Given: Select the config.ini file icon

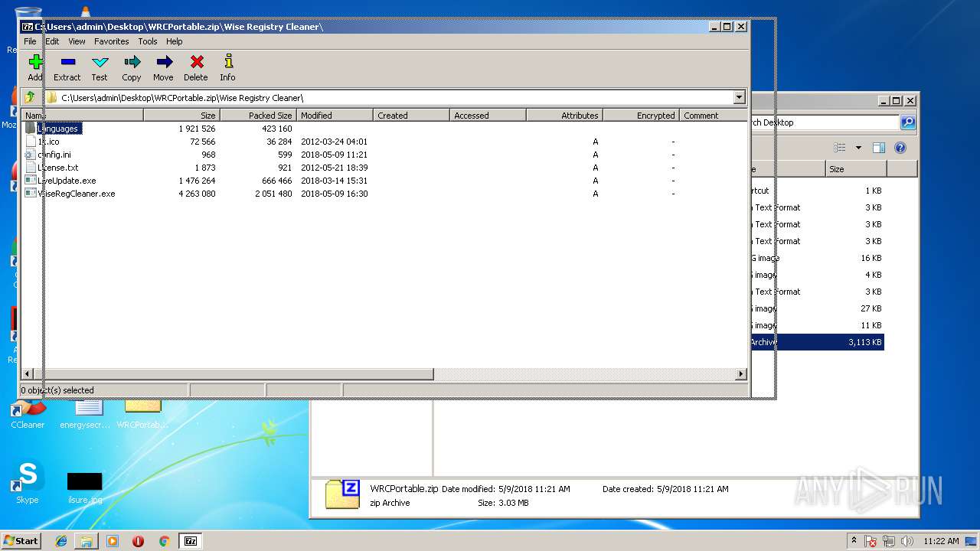Looking at the screenshot, I should (31, 154).
